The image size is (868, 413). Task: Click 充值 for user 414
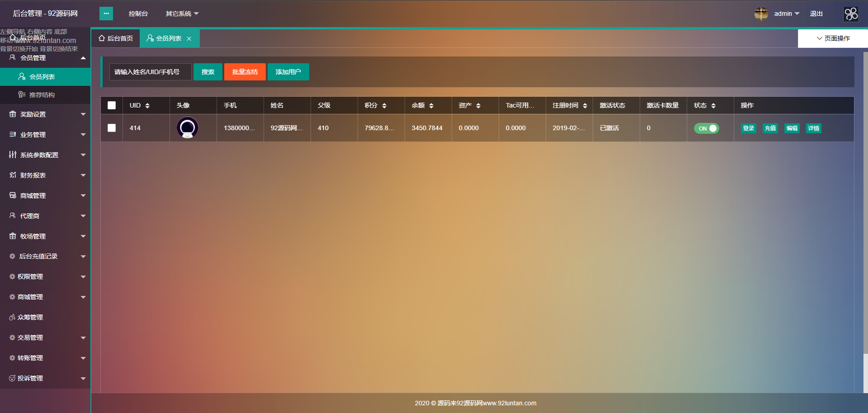(770, 128)
